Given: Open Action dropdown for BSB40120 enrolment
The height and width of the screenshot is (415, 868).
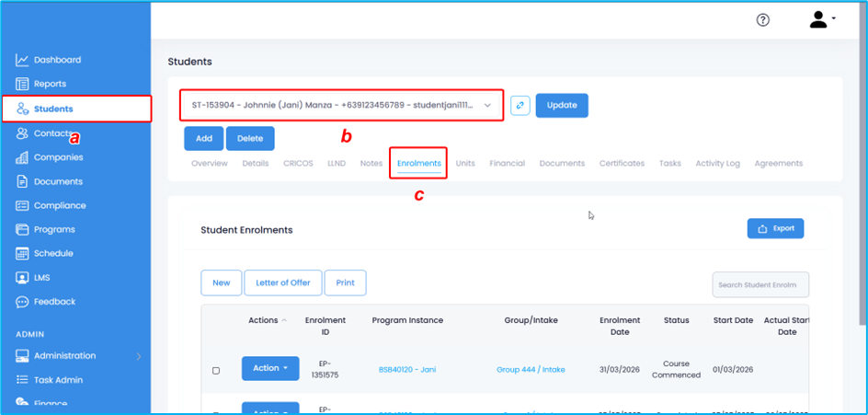Looking at the screenshot, I should coord(269,368).
